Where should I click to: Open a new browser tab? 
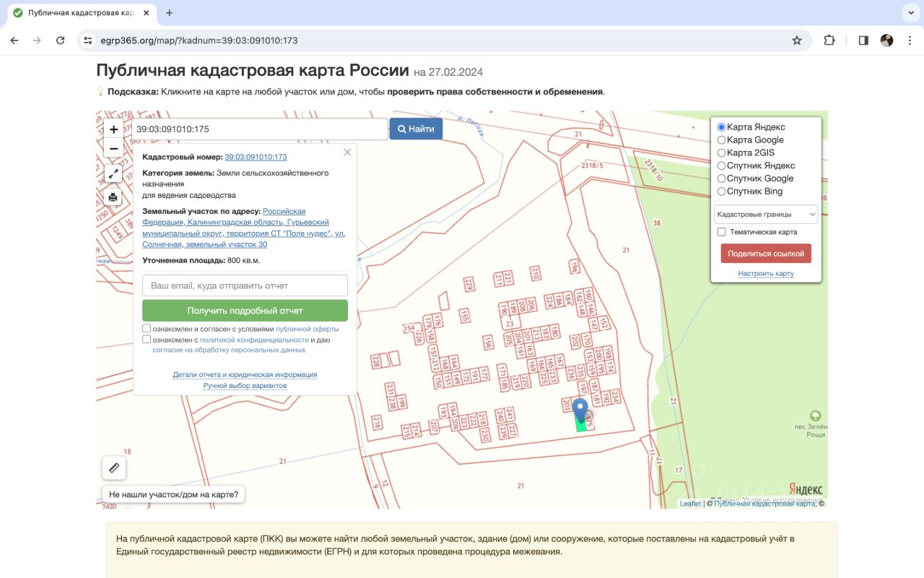[x=170, y=13]
